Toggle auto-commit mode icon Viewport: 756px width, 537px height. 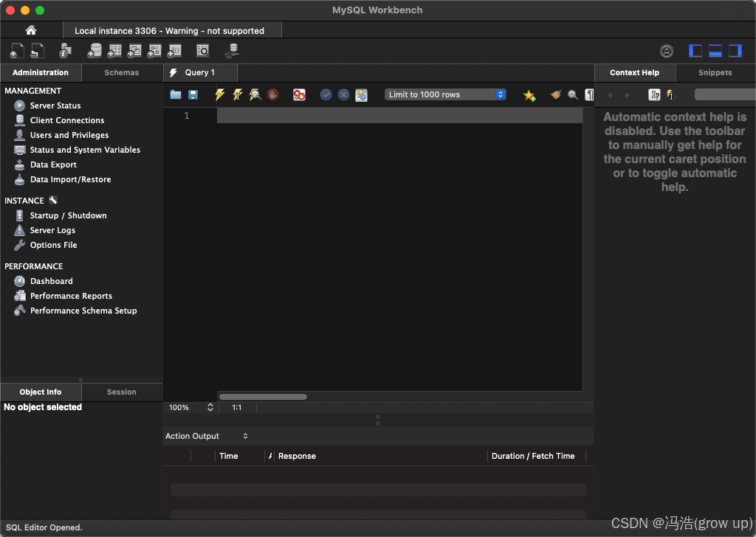361,94
